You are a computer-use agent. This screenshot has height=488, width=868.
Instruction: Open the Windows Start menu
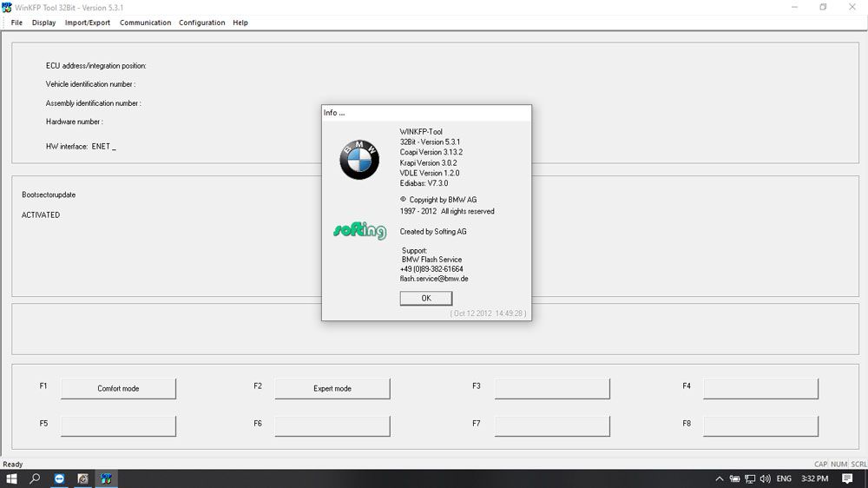click(11, 478)
